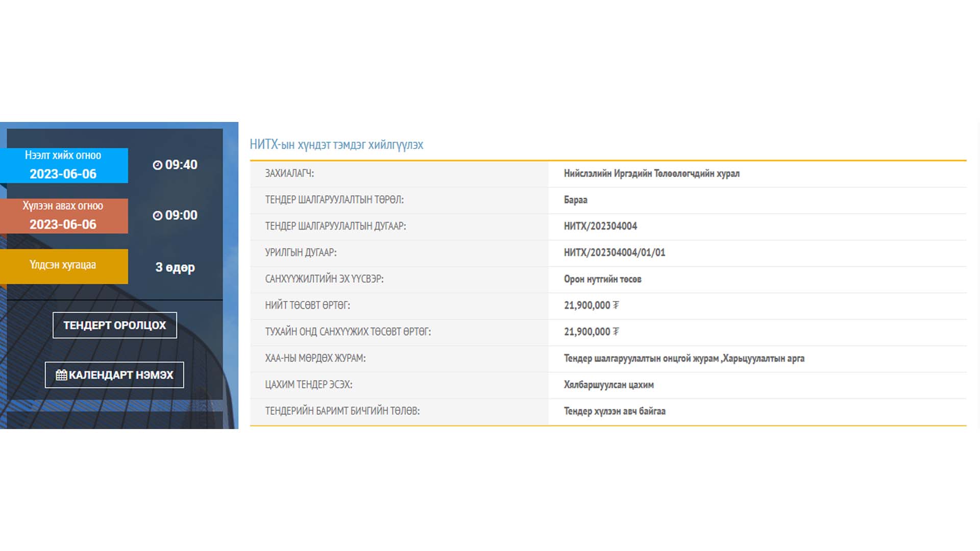Viewport: 980px width, 551px height.
Task: Click the tender title НИТХ-ын хүндэт тэмдэг хийлгүүлэх
Action: tap(336, 145)
